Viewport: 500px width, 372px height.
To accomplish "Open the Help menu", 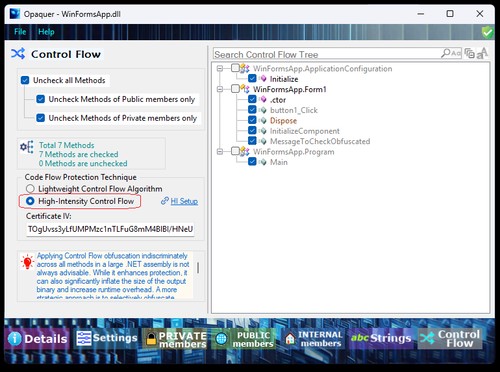I will pos(46,32).
